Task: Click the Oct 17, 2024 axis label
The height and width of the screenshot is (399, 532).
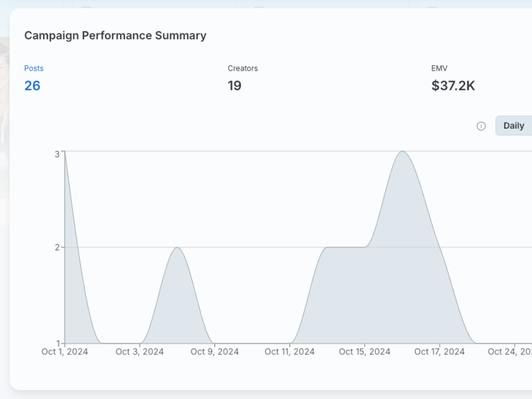Action: click(x=439, y=352)
